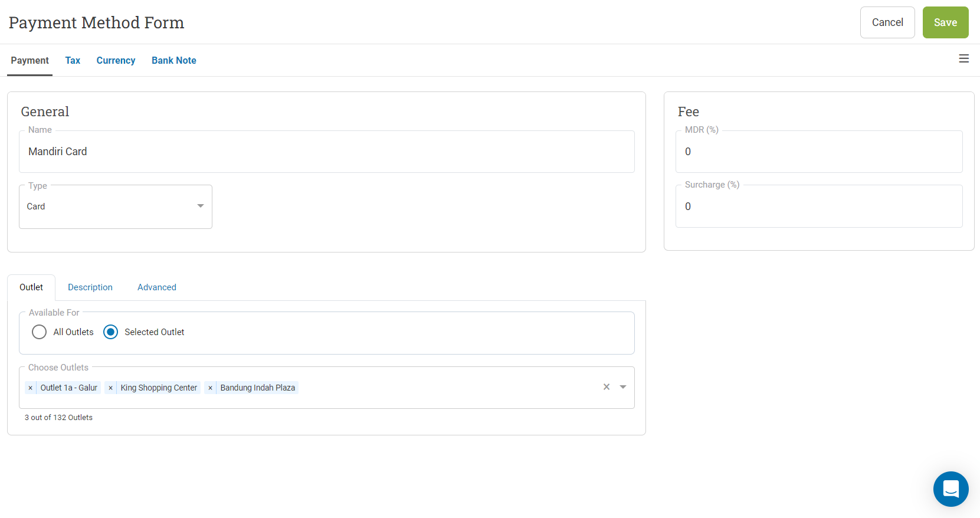Open the chat support bubble
The image size is (980, 518).
tap(950, 489)
